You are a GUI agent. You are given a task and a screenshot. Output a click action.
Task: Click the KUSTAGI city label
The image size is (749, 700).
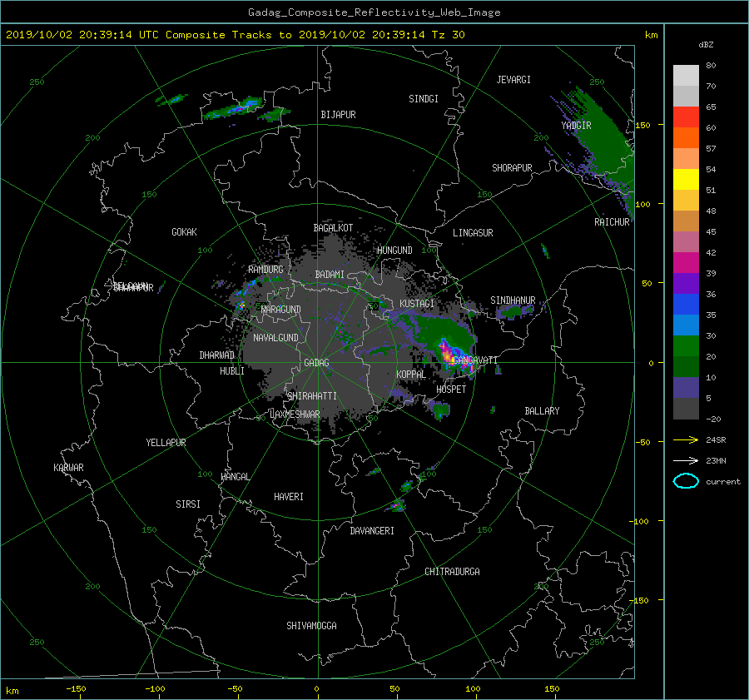click(x=417, y=304)
